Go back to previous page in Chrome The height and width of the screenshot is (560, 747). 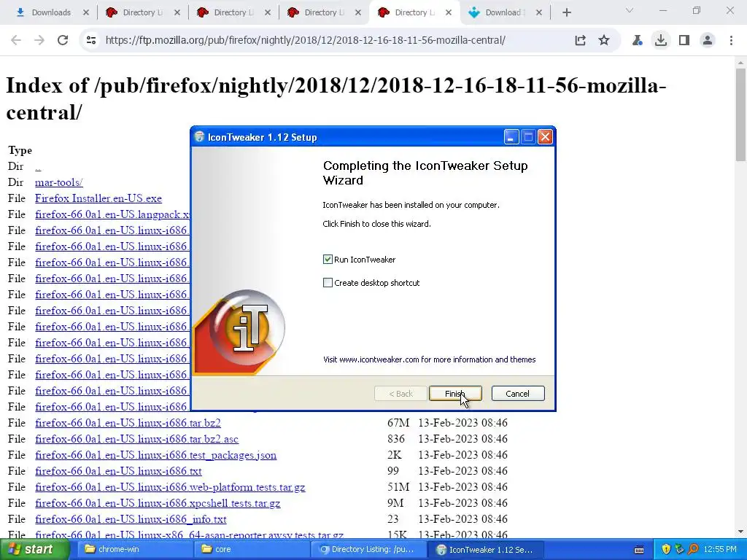[x=16, y=40]
